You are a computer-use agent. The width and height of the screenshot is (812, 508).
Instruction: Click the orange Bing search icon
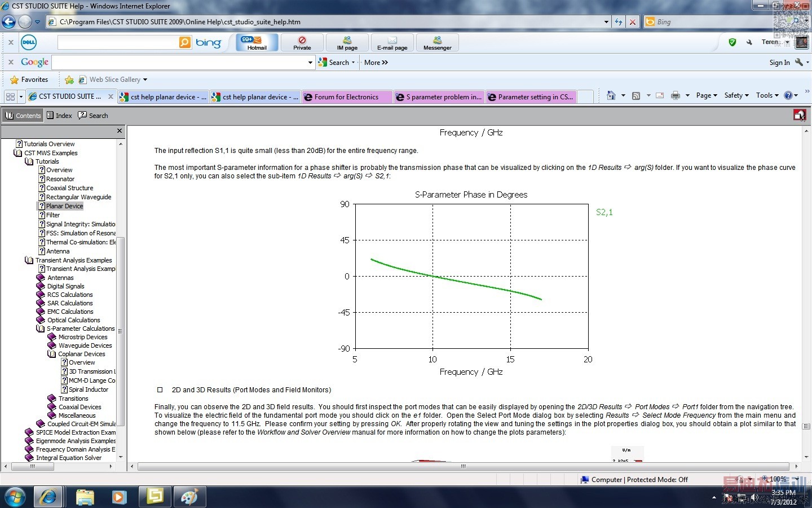pos(185,42)
